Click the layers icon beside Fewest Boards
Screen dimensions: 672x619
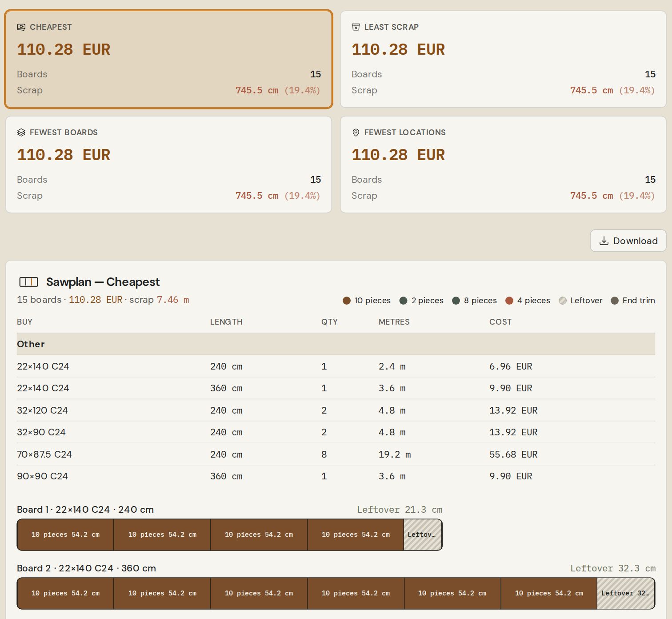(21, 133)
